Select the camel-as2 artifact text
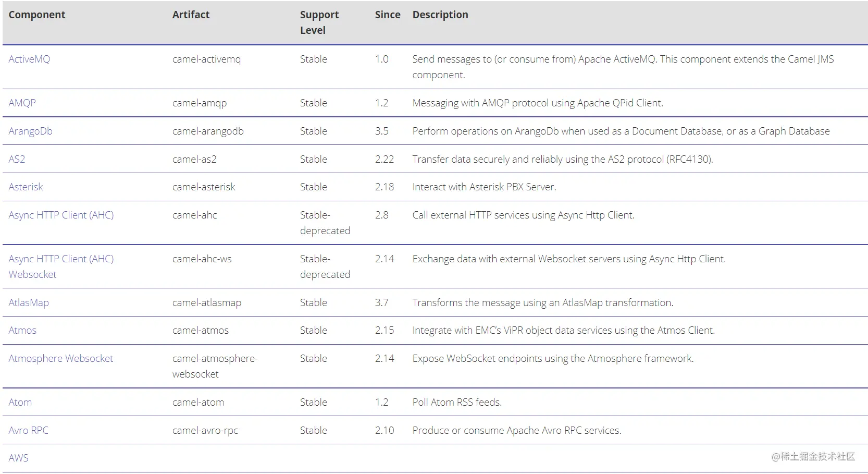Screen dimensions: 868x474 click(x=194, y=159)
